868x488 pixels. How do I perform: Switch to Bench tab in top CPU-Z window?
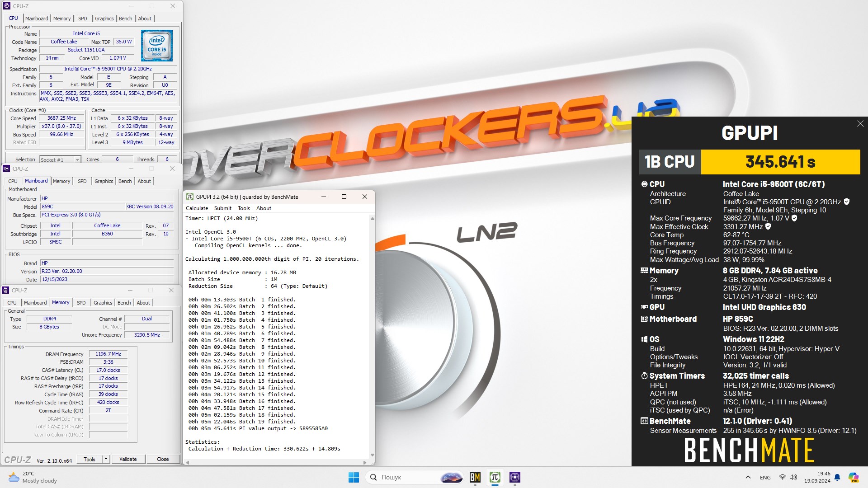click(x=126, y=19)
